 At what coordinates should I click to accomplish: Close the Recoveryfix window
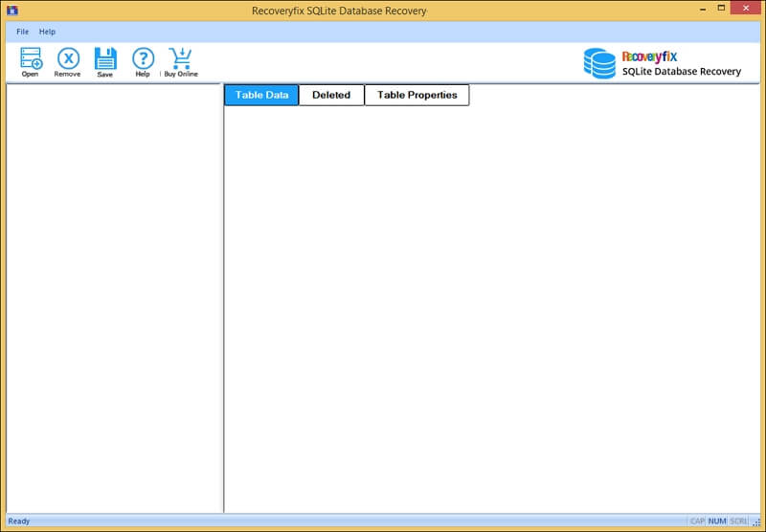click(746, 8)
